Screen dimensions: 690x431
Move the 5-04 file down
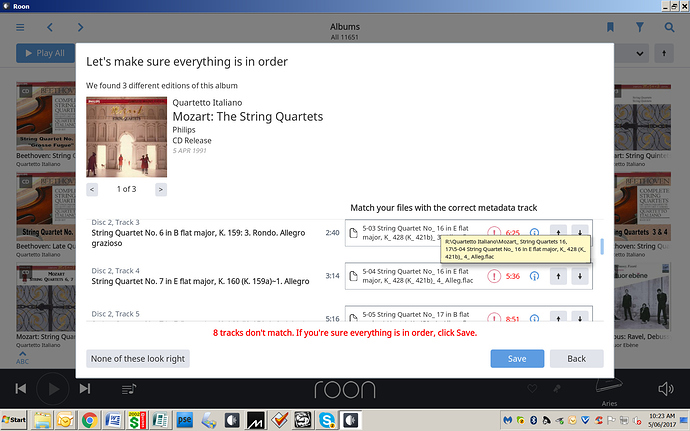coord(580,276)
